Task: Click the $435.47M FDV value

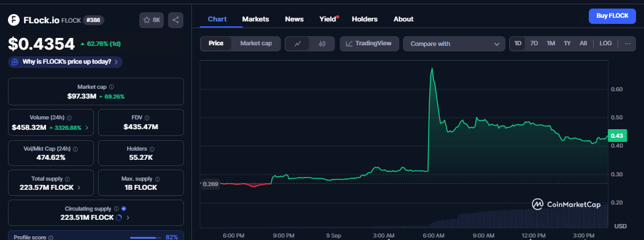Action: [x=141, y=127]
